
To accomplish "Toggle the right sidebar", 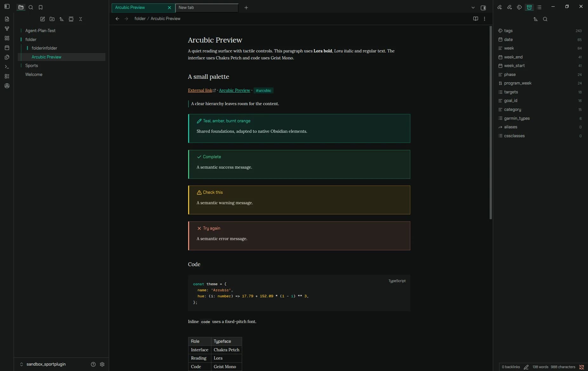I will tap(483, 8).
